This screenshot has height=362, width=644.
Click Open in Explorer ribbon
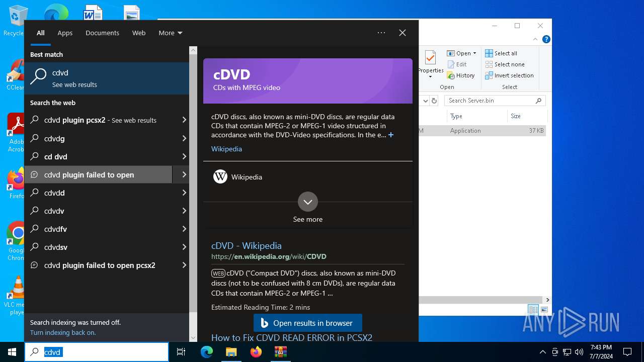coord(461,53)
